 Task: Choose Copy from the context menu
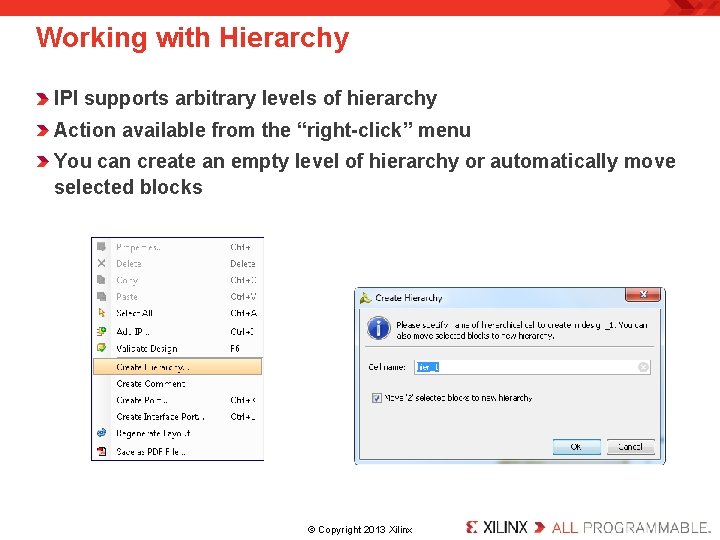178,280
